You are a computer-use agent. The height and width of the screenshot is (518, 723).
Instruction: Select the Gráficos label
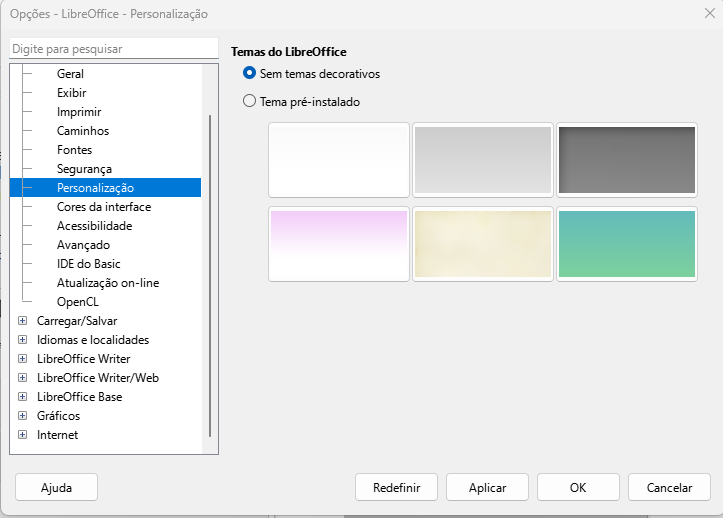click(x=58, y=416)
